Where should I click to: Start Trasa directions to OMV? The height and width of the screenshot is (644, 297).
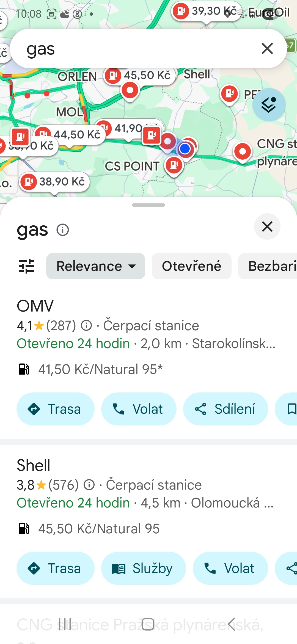pos(55,409)
